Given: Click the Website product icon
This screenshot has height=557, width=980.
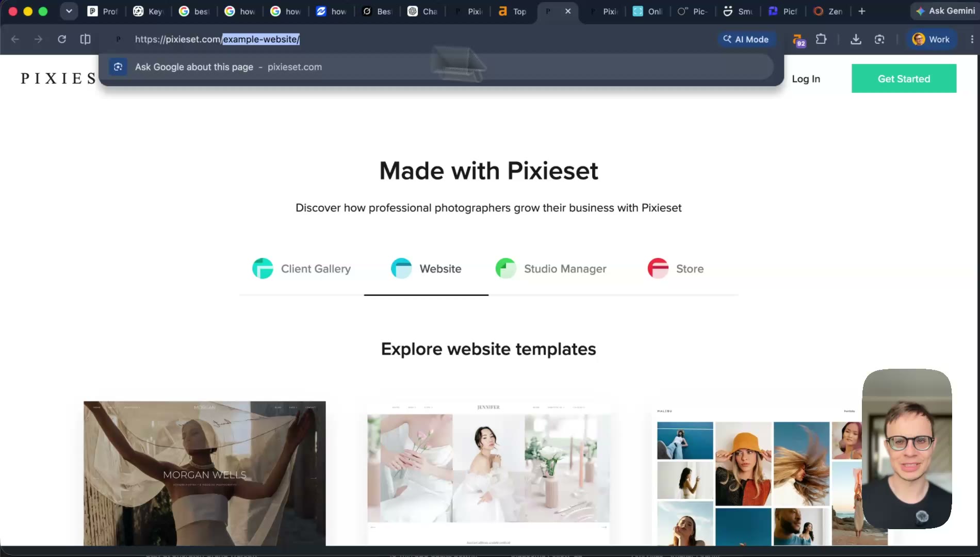Looking at the screenshot, I should coord(401,268).
